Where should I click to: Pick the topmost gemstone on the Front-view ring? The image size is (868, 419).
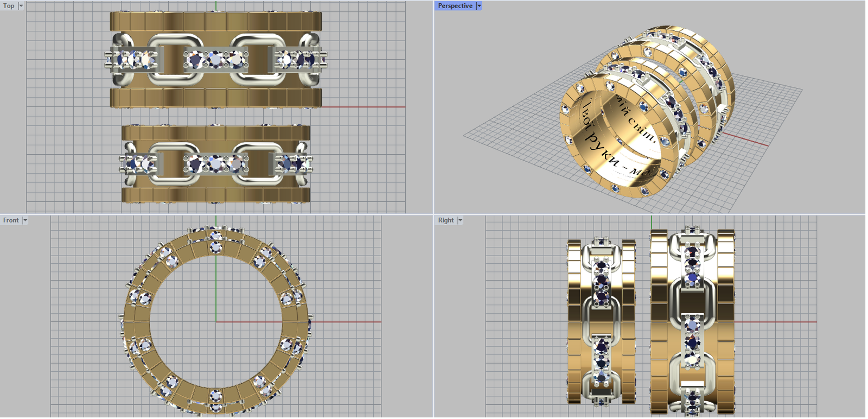click(x=216, y=236)
